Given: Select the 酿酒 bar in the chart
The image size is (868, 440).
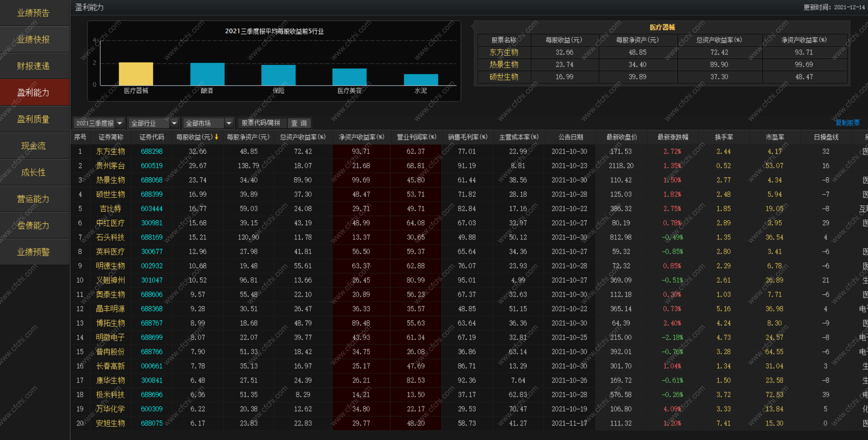Looking at the screenshot, I should (207, 74).
